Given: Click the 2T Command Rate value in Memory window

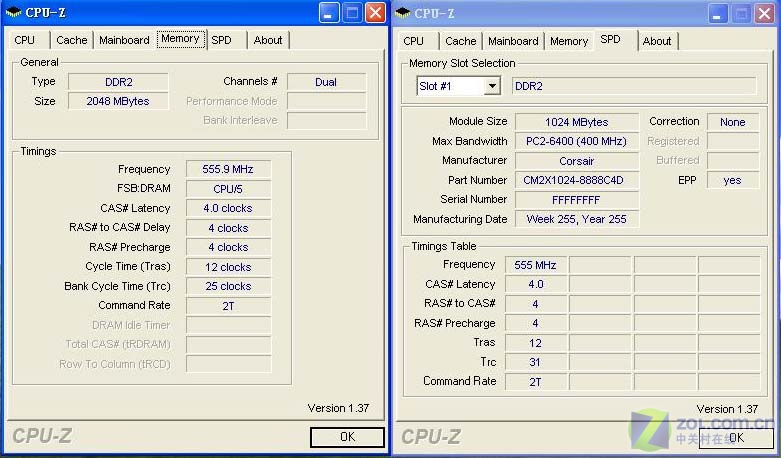Looking at the screenshot, I should pos(228,306).
